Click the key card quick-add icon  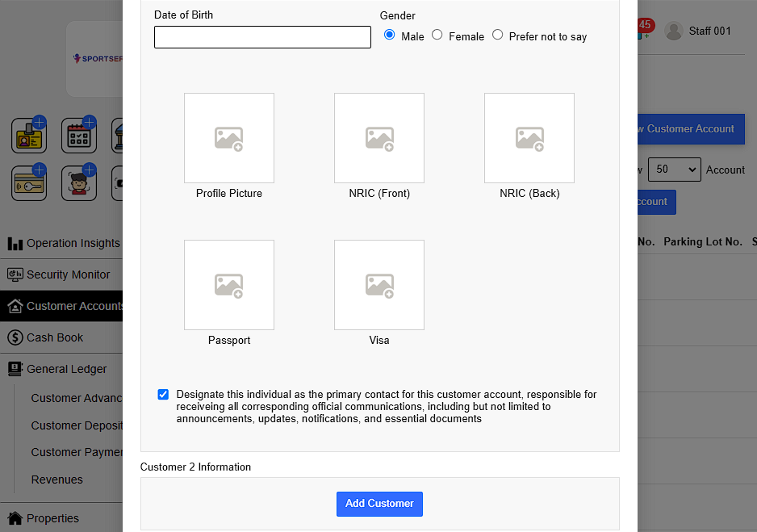coord(29,182)
